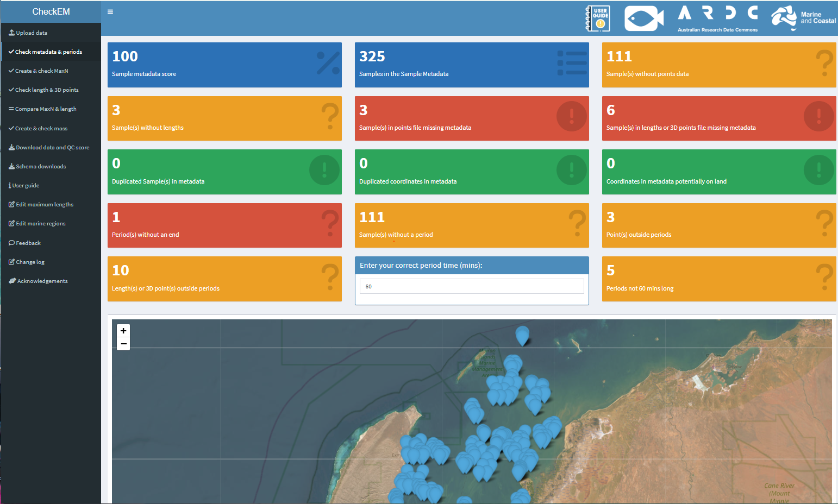The height and width of the screenshot is (504, 838).
Task: Open Compare MaxN & length page
Action: click(46, 109)
